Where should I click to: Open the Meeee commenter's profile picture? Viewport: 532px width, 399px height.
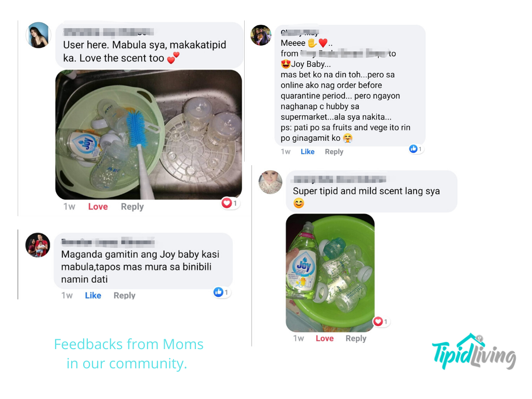pos(261,35)
